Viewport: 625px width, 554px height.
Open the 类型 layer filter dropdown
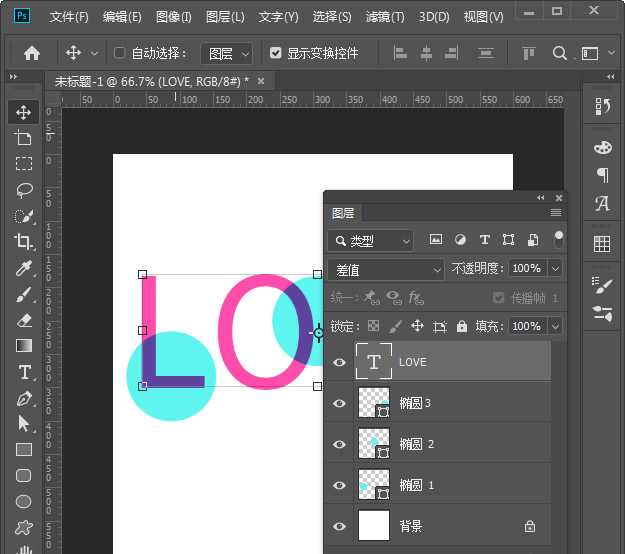pos(370,240)
